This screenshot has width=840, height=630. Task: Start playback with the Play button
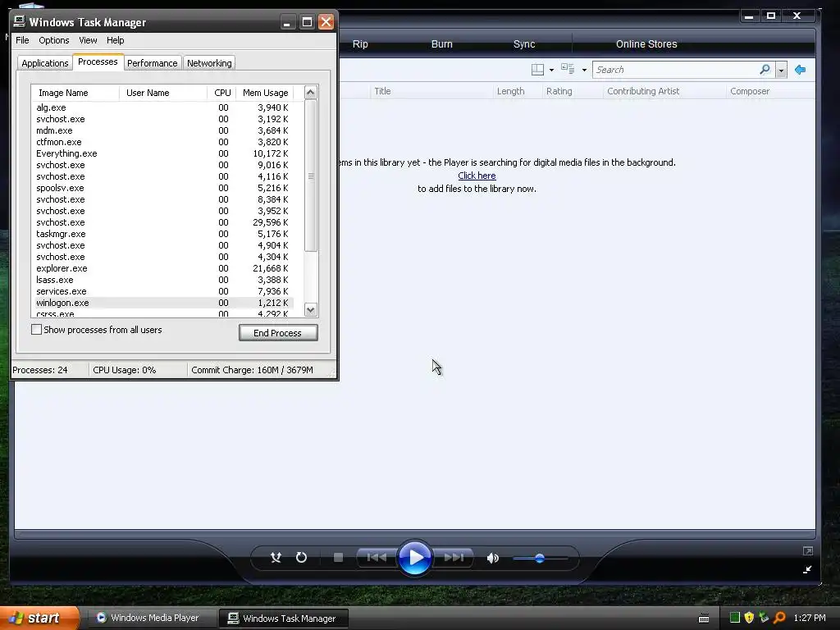(x=414, y=558)
